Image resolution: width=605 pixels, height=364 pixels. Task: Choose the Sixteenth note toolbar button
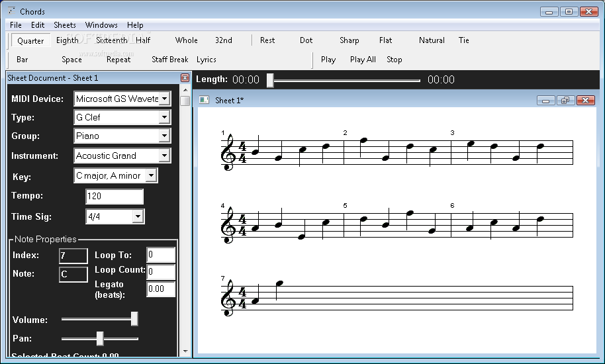pyautogui.click(x=111, y=40)
